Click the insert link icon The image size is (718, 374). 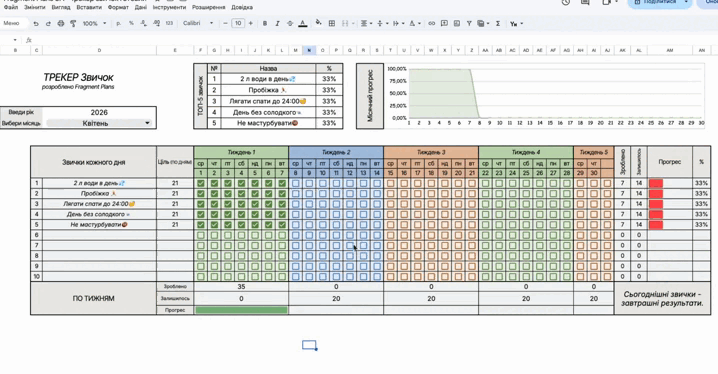click(431, 23)
